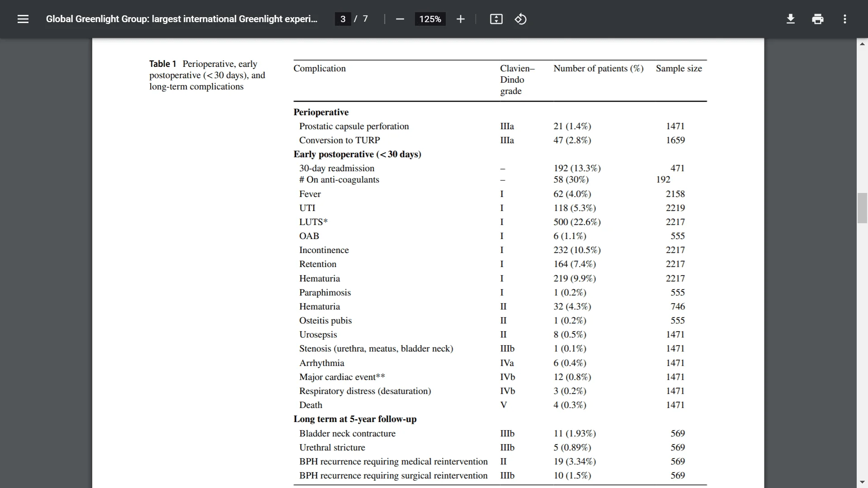This screenshot has width=868, height=488.
Task: Open the sidebar menu hamburger icon
Action: tap(23, 19)
